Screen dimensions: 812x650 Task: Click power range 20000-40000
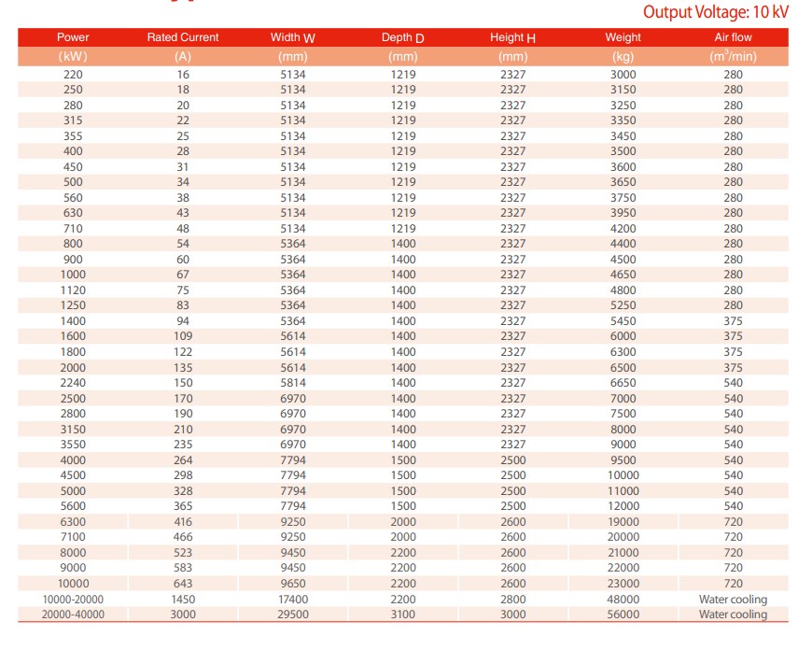pos(73,615)
